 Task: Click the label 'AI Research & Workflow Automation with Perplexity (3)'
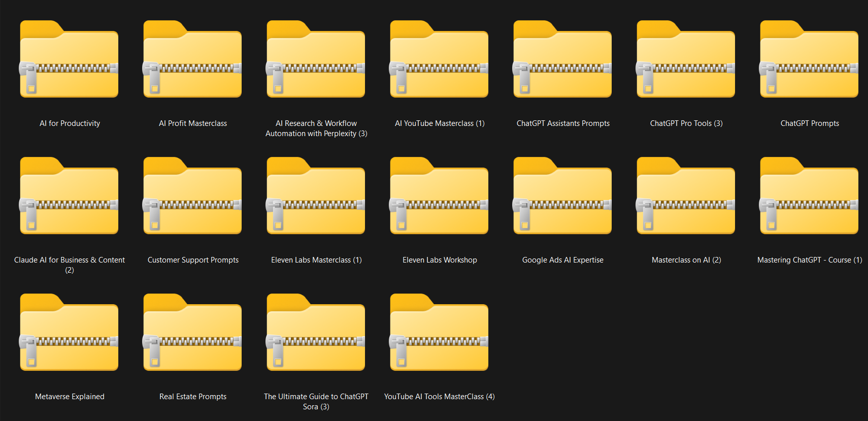click(x=316, y=128)
